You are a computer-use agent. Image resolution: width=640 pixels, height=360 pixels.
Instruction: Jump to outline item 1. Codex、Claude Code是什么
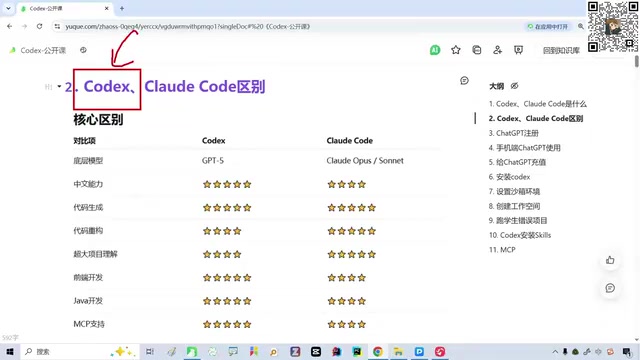coord(538,104)
